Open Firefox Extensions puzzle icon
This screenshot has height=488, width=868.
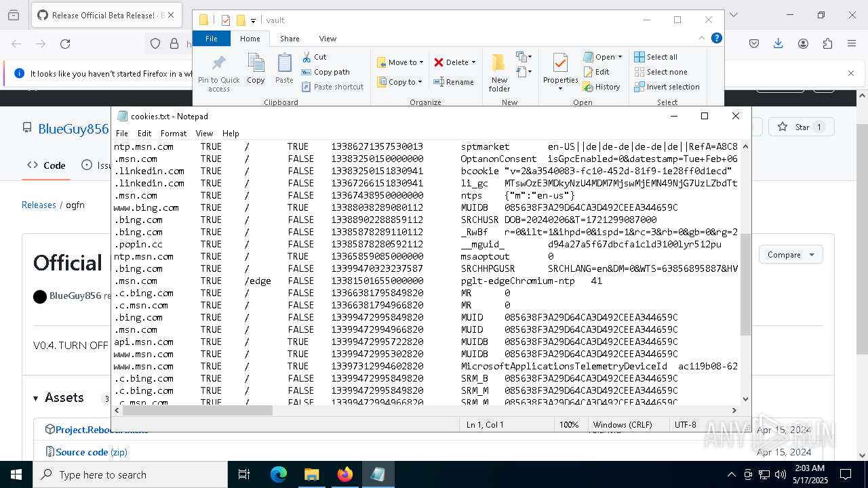click(x=827, y=44)
